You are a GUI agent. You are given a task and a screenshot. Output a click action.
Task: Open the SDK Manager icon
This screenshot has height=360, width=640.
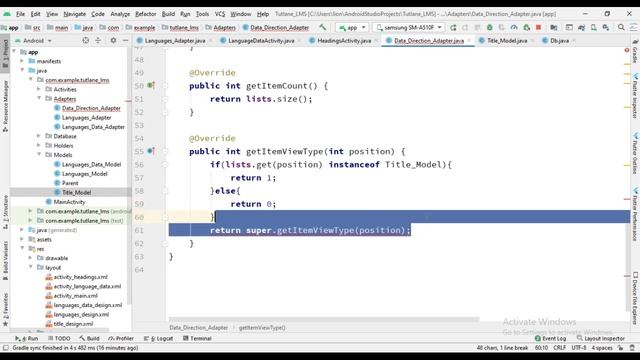click(x=606, y=27)
